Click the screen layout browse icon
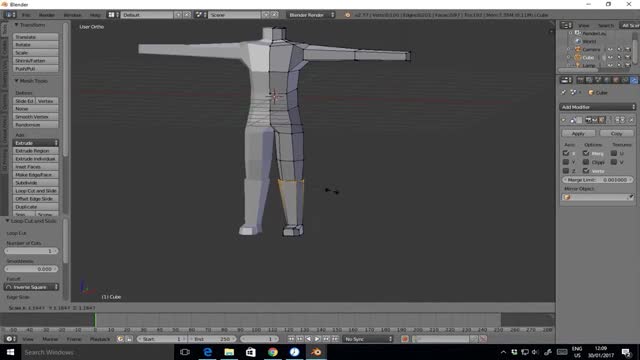The height and width of the screenshot is (360, 640). coord(113,15)
